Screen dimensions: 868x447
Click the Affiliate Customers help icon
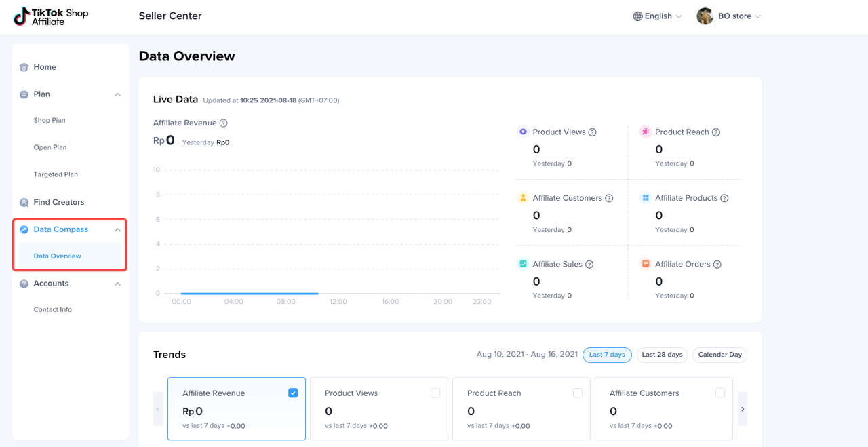[609, 198]
